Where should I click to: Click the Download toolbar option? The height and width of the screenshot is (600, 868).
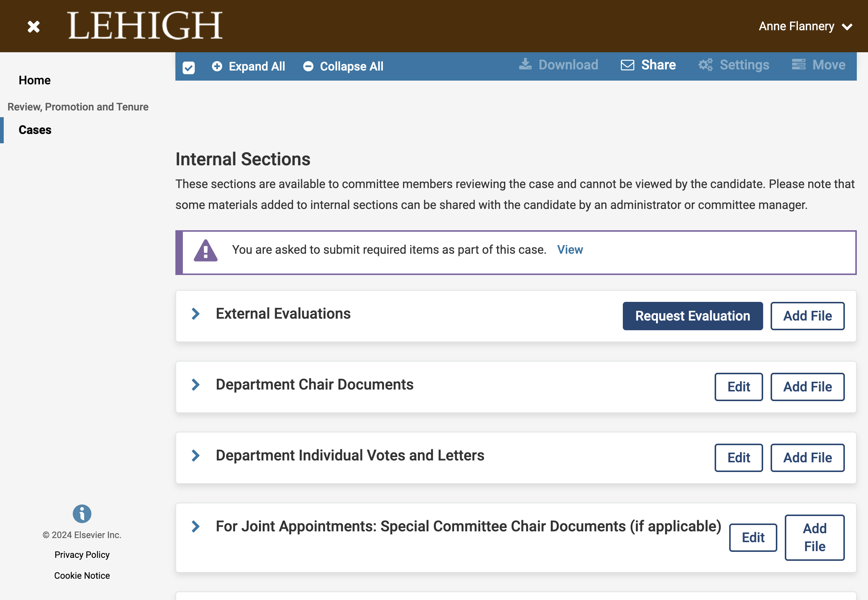[559, 65]
